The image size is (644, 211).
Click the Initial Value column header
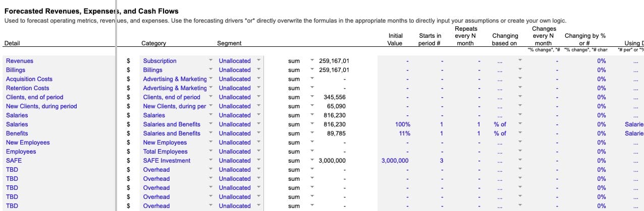coord(395,39)
